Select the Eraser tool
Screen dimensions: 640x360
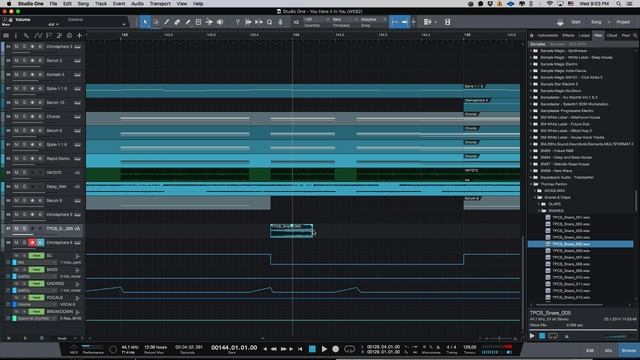(177, 22)
